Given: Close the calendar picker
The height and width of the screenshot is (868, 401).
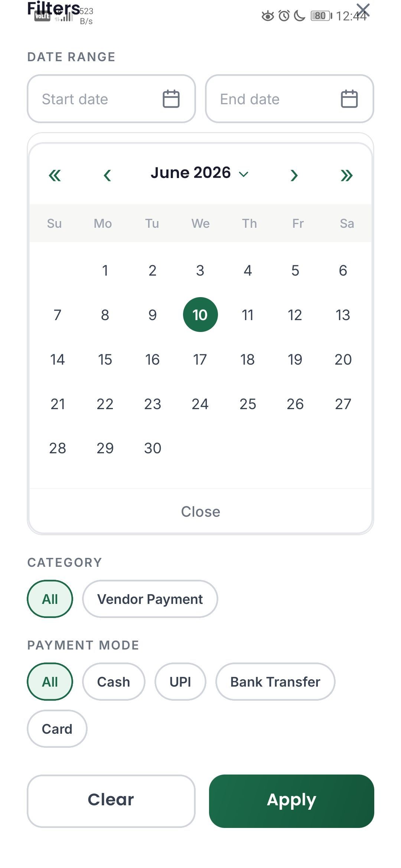Looking at the screenshot, I should 200,512.
